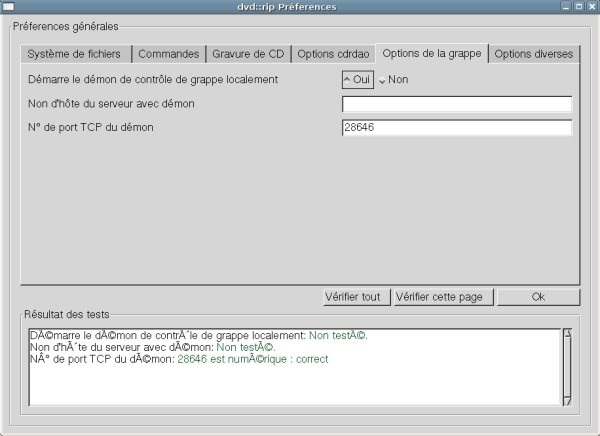Select the Gravure de CD tab
The width and height of the screenshot is (600, 436).
pyautogui.click(x=248, y=54)
